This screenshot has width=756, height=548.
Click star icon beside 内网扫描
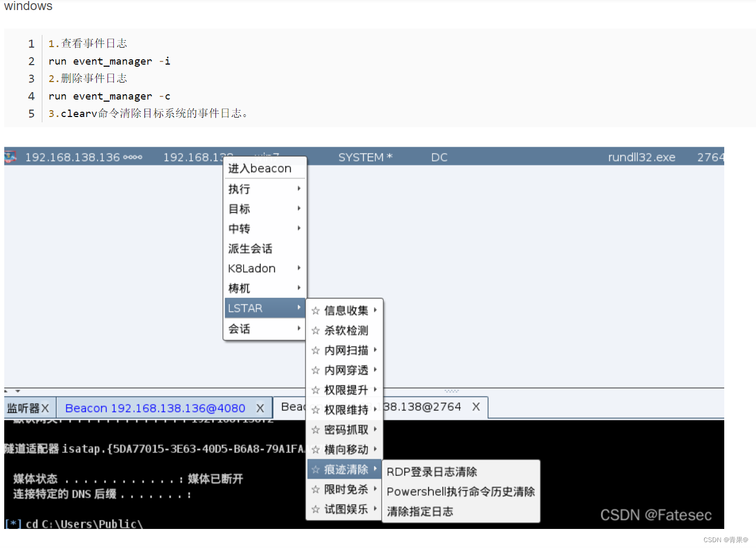pos(316,351)
